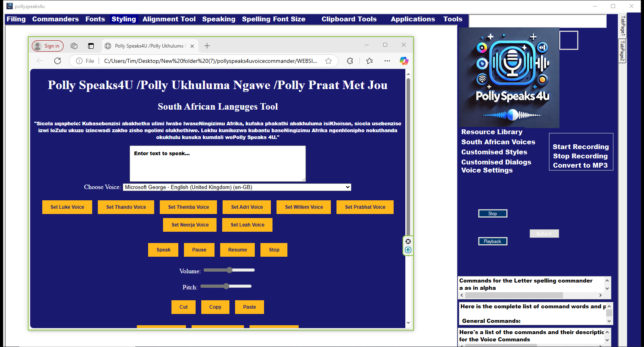
Task: Open the Alignment Tool menu
Action: coord(169,19)
